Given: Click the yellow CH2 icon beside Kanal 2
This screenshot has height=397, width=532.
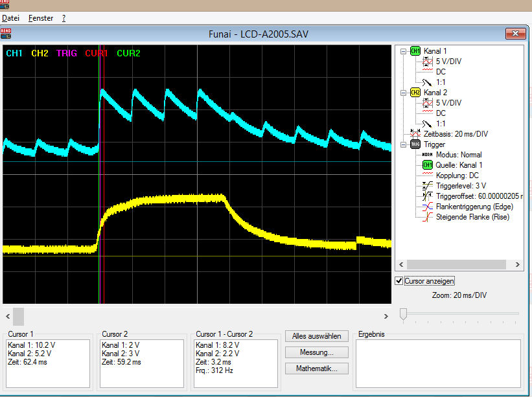Looking at the screenshot, I should tap(415, 93).
